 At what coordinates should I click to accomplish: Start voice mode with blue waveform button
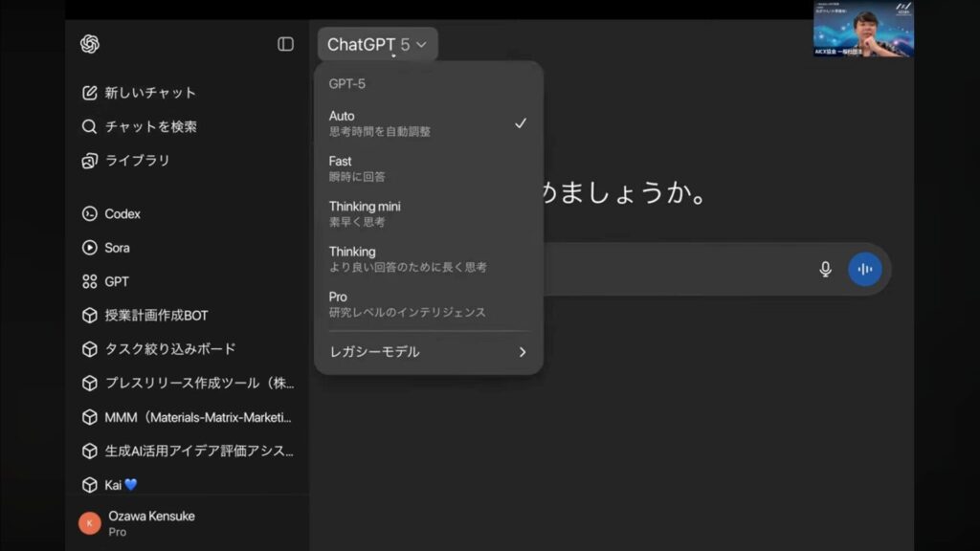tap(864, 270)
